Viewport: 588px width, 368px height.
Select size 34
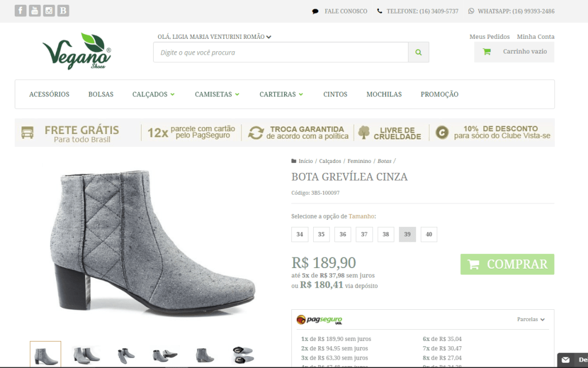300,235
